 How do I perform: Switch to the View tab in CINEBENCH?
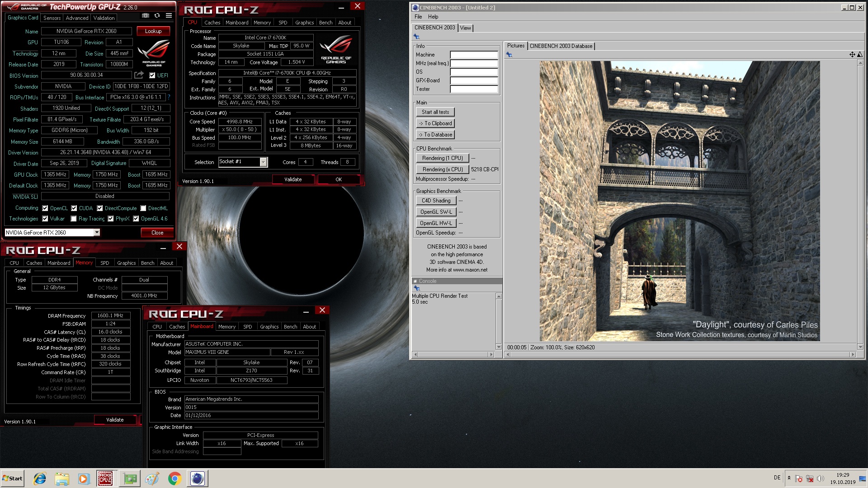coord(466,28)
